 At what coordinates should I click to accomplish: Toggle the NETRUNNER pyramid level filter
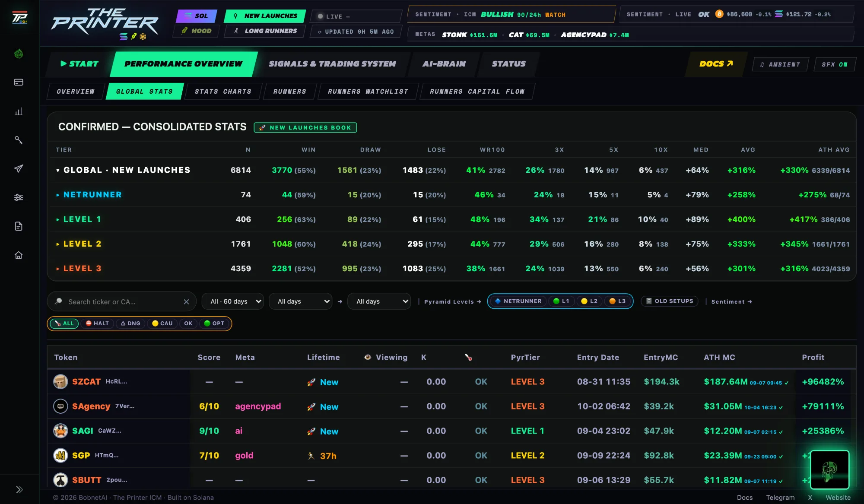518,301
